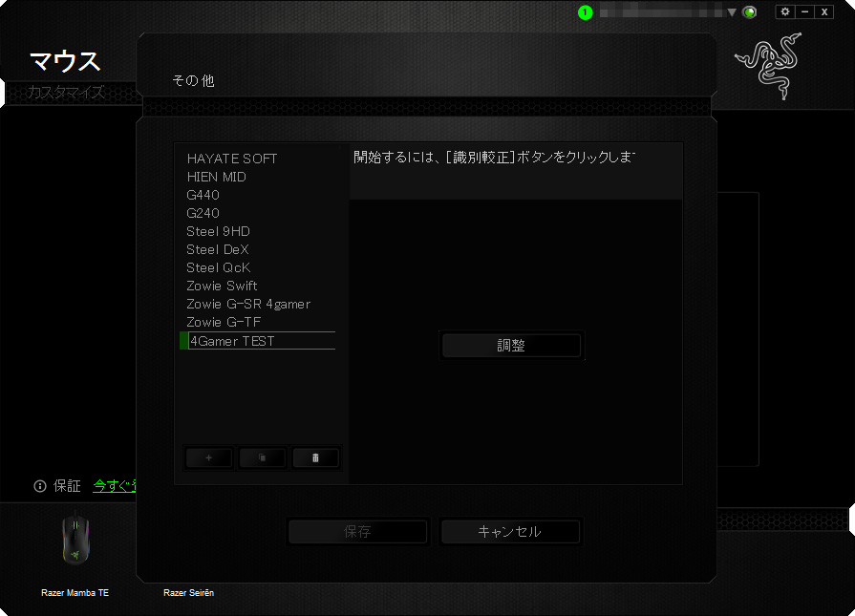855x616 pixels.
Task: Select Steel 9HD surface entry
Action: (x=218, y=231)
